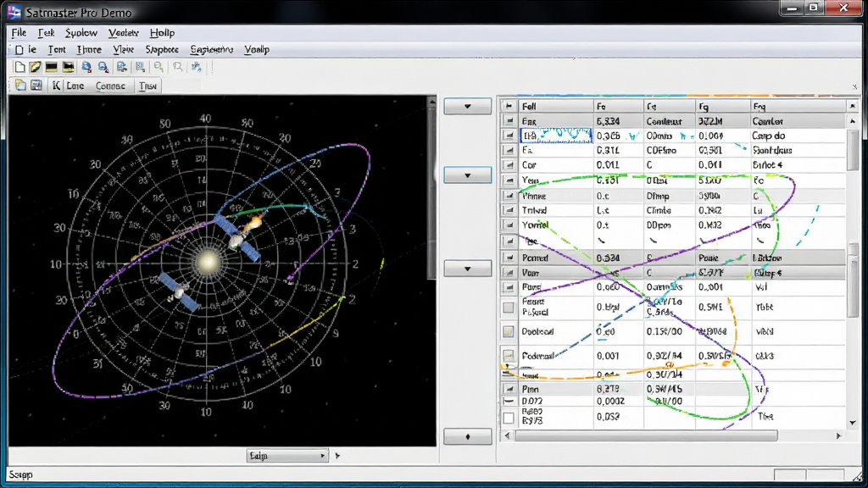868x488 pixels.
Task: Click the diamond-arrow button at the panel divider bottom
Action: coord(468,437)
